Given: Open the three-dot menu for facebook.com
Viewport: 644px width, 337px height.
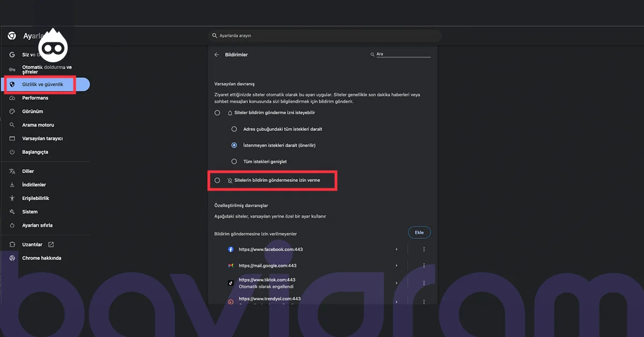Looking at the screenshot, I should pos(423,249).
